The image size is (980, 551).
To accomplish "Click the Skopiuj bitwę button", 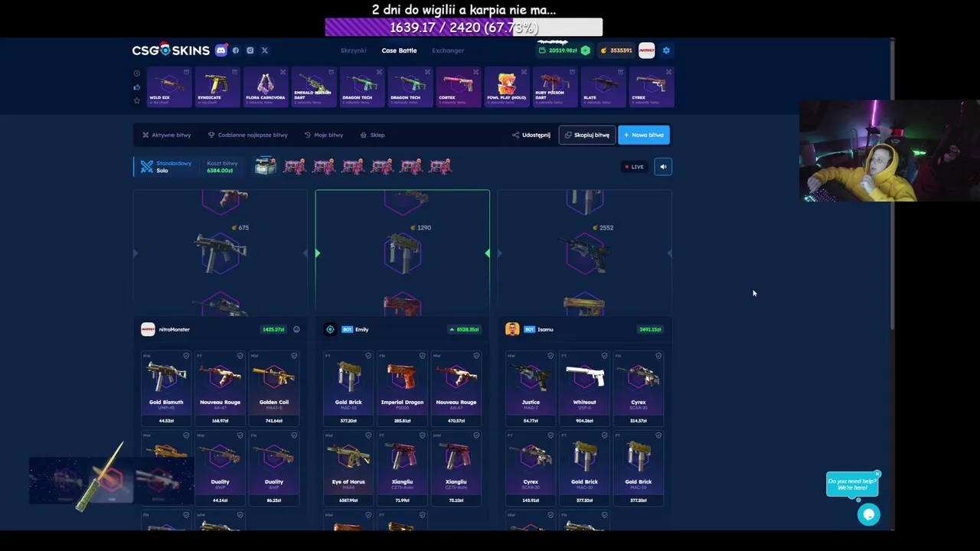I will (587, 135).
